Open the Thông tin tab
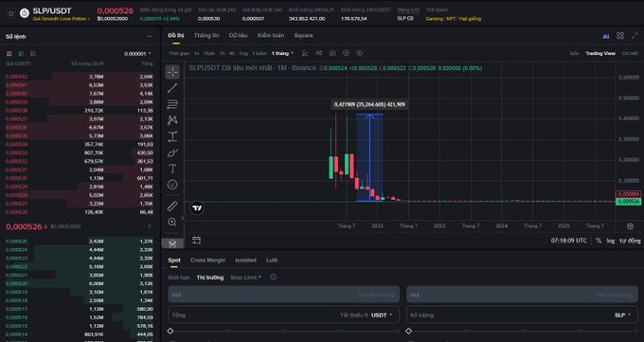The height and width of the screenshot is (342, 644). [x=206, y=36]
